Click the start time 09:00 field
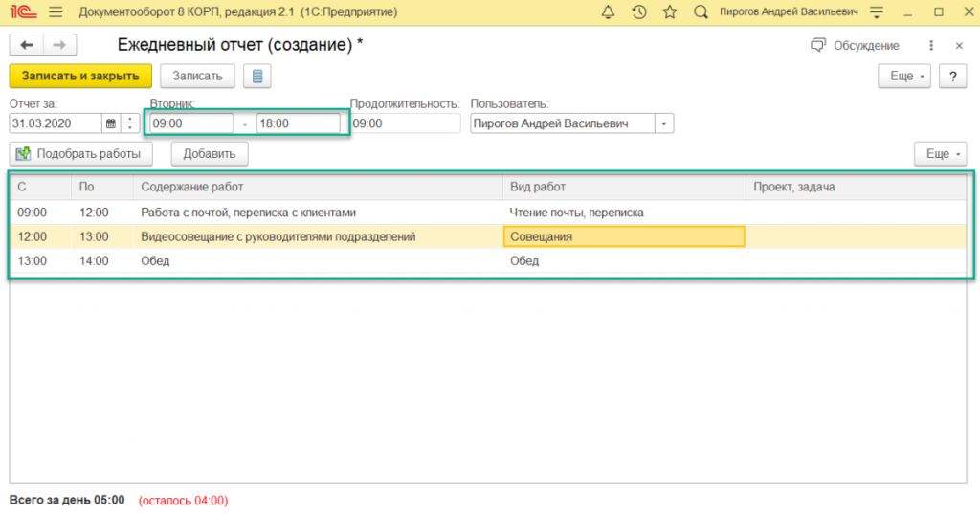980x515 pixels. [190, 123]
